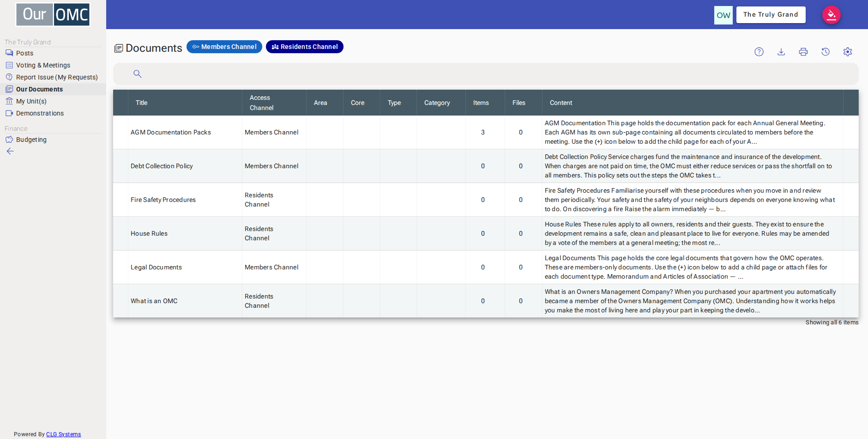Viewport: 868px width, 439px height.
Task: Click the Voting & Meetings icon
Action: (x=9, y=65)
